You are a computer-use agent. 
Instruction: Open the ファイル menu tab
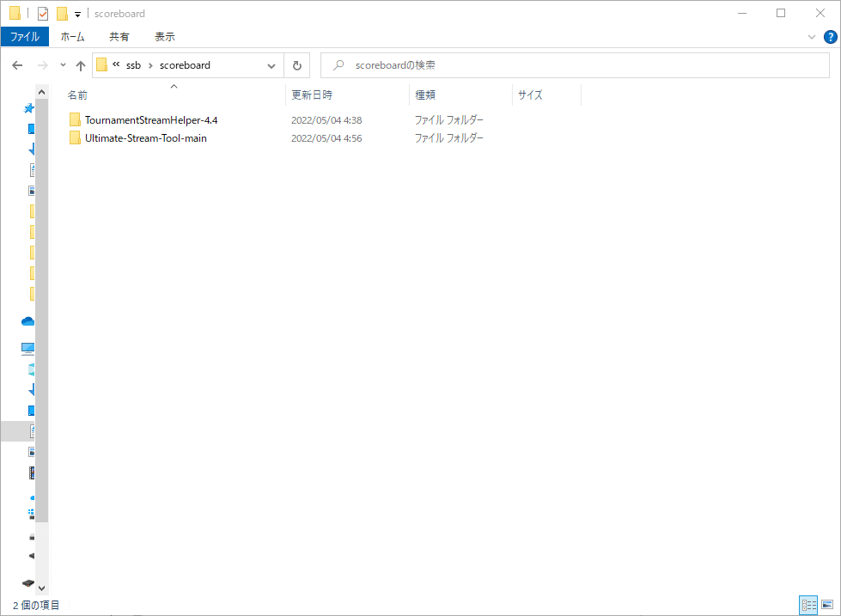(x=25, y=37)
